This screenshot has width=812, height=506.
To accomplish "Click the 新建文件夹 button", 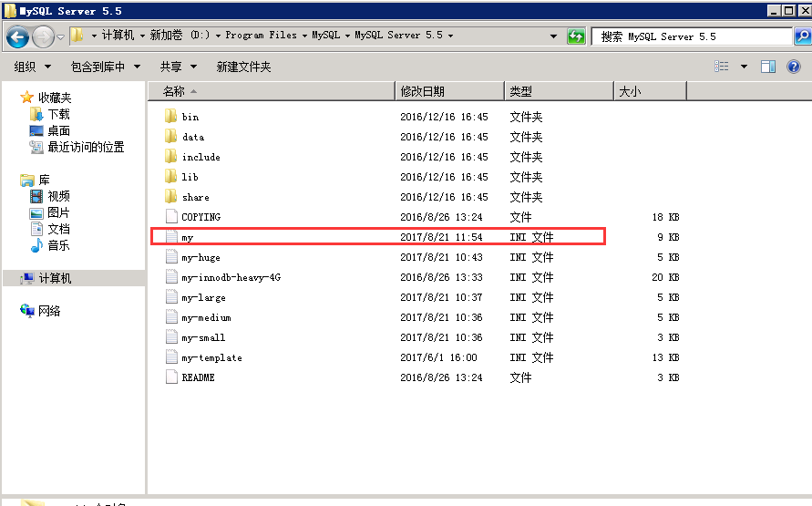I will pyautogui.click(x=243, y=67).
